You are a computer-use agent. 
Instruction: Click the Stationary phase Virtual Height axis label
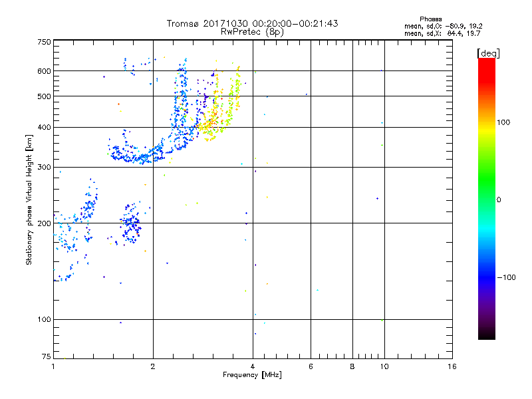click(x=29, y=199)
